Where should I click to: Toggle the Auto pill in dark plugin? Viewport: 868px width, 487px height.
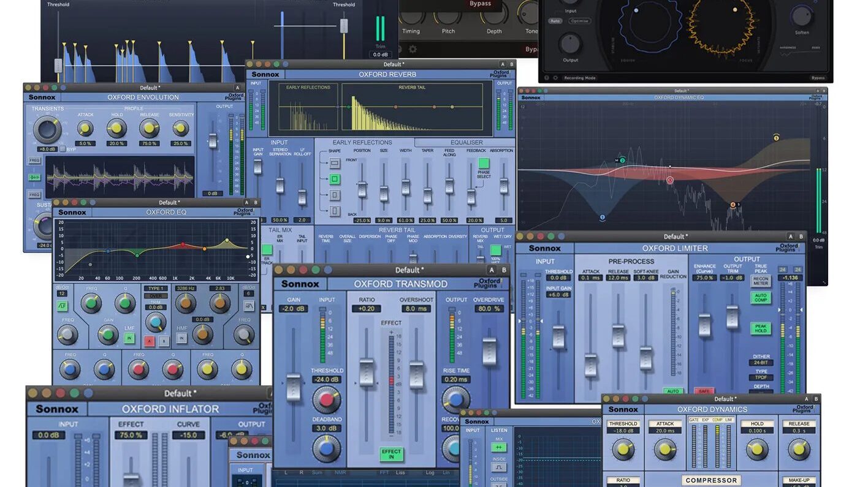click(555, 21)
